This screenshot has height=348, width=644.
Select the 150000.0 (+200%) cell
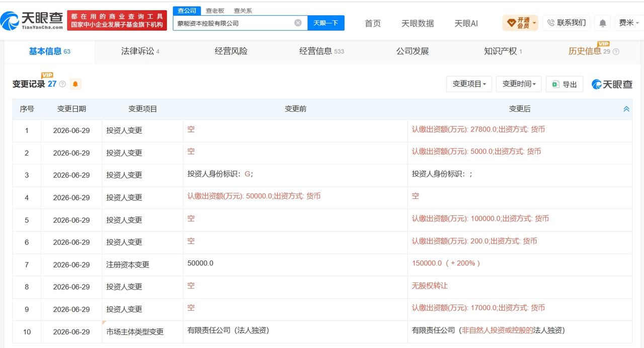coord(446,263)
